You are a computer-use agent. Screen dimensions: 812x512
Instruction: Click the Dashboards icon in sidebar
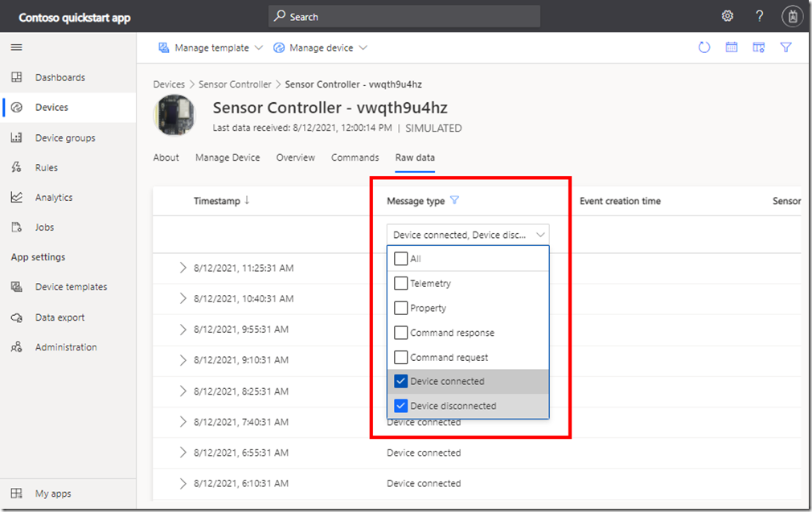(x=17, y=77)
